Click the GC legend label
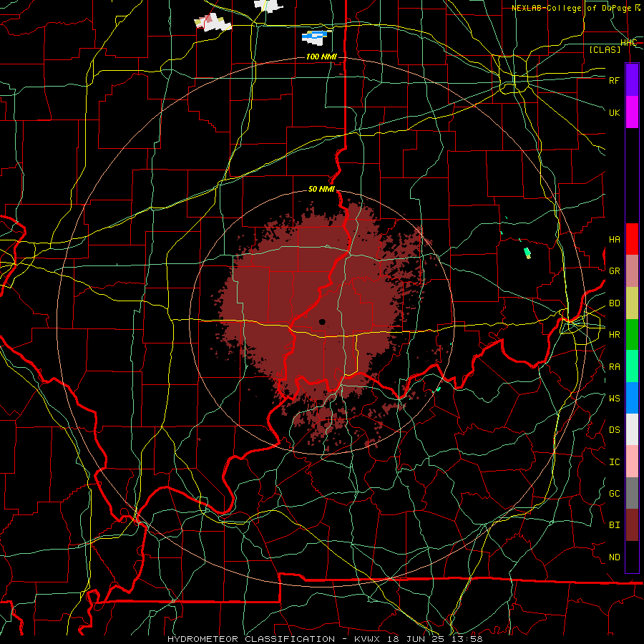Viewport: 644px width, 644px height. pyautogui.click(x=614, y=494)
